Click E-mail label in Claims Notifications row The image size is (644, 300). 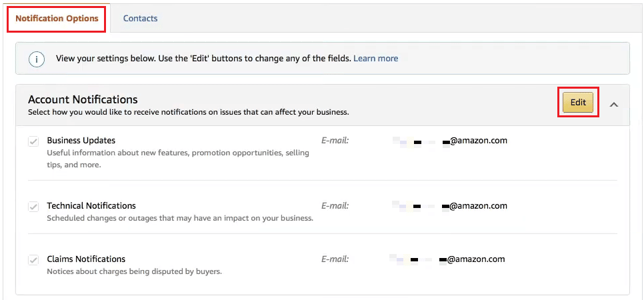tap(335, 259)
